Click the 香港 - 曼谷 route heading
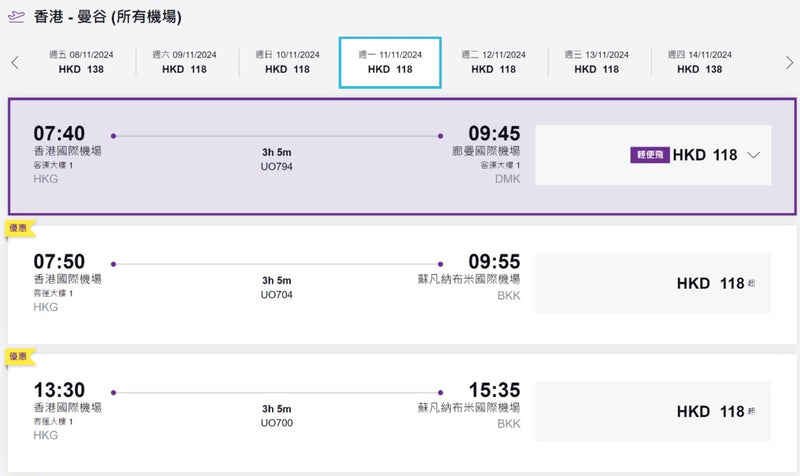Image resolution: width=800 pixels, height=476 pixels. (x=108, y=18)
